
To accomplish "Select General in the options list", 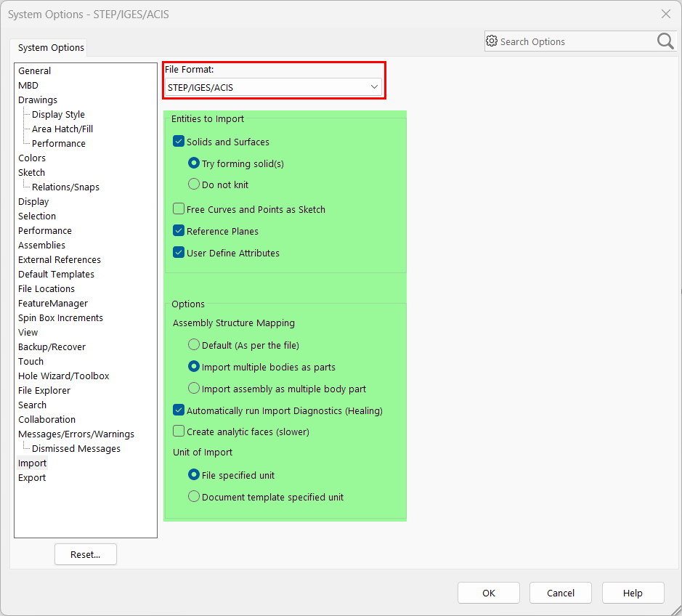I will 34,71.
